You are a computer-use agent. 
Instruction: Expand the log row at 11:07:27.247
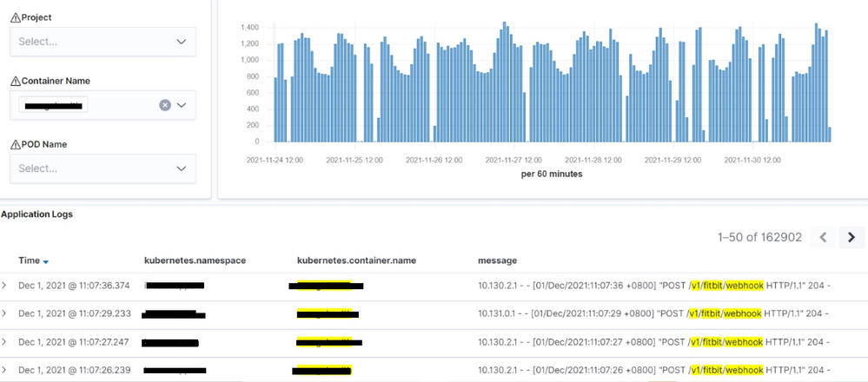coord(4,342)
